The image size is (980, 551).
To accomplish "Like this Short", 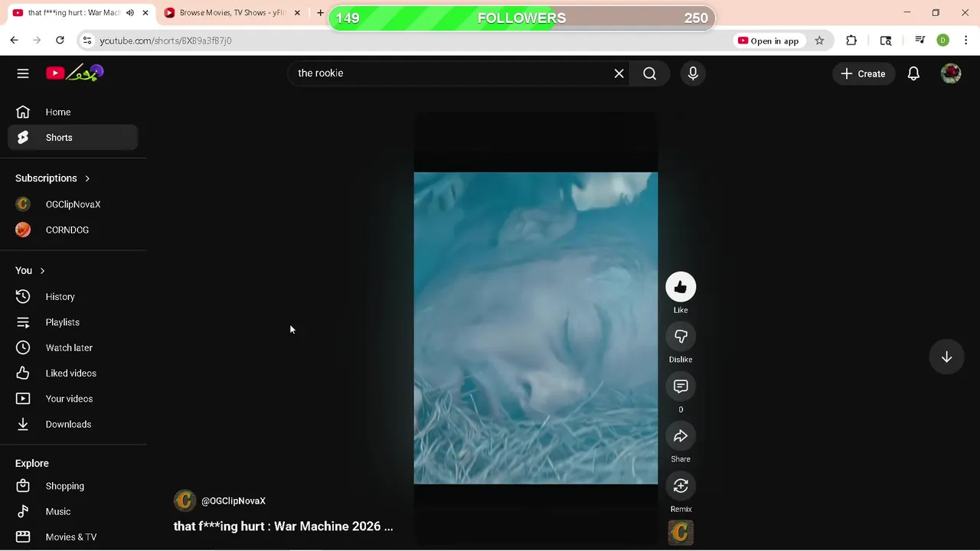I will [681, 287].
